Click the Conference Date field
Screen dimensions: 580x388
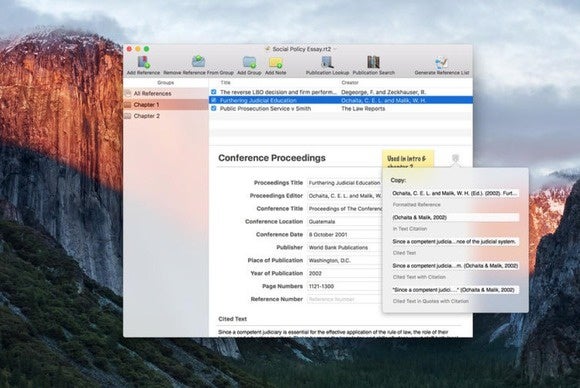pos(345,235)
